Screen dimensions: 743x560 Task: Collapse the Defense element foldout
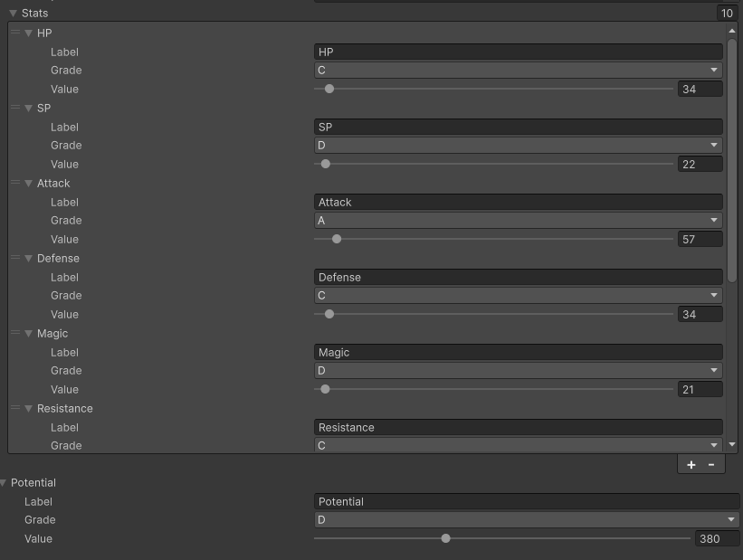(29, 259)
